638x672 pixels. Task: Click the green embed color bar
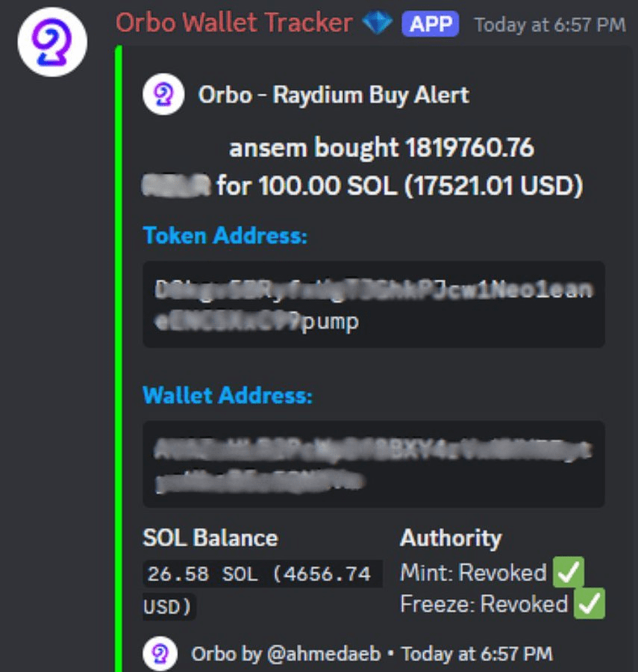[x=119, y=358]
